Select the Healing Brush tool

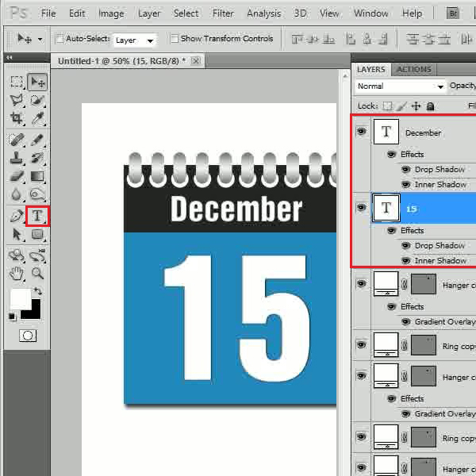[17, 140]
